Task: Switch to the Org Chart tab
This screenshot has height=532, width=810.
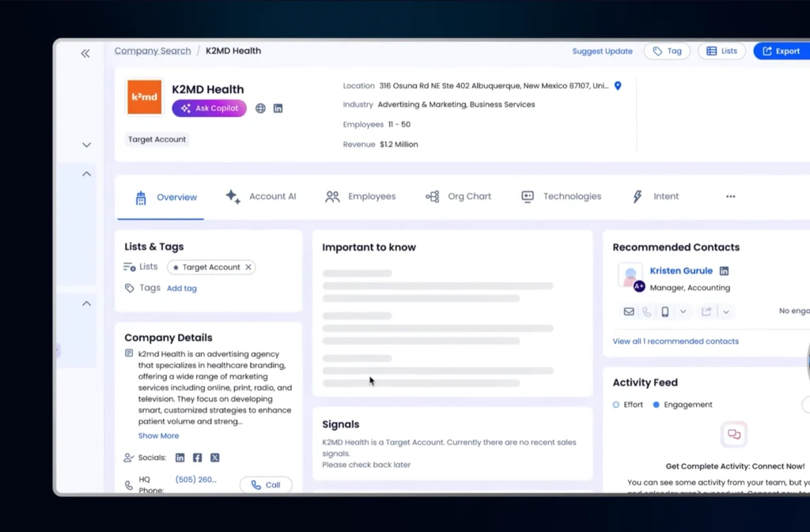Action: 458,197
